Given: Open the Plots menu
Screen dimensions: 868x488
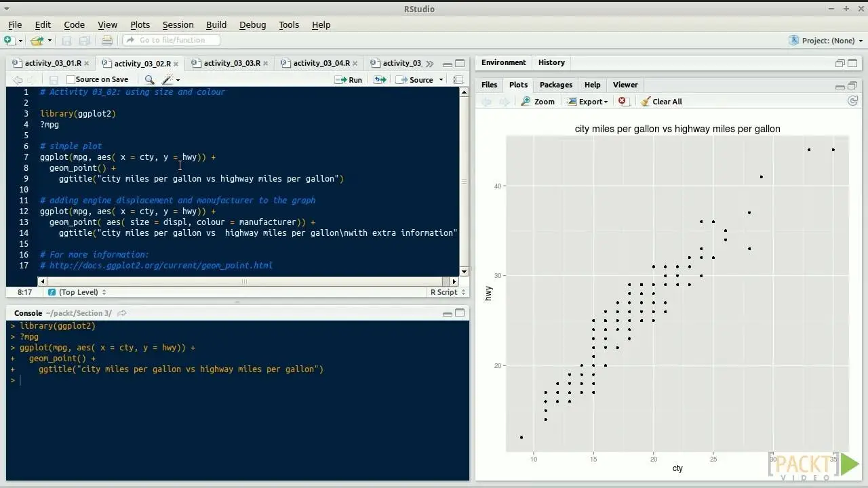Looking at the screenshot, I should pyautogui.click(x=140, y=24).
